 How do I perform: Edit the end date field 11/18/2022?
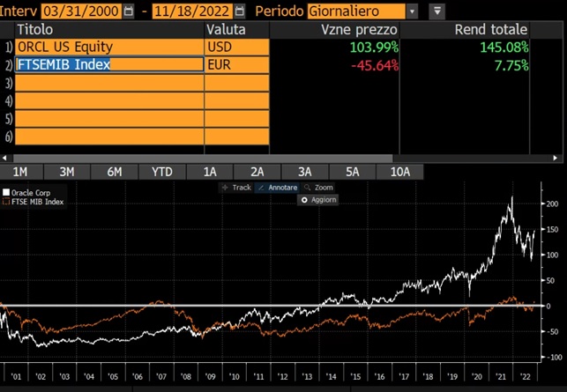(193, 11)
